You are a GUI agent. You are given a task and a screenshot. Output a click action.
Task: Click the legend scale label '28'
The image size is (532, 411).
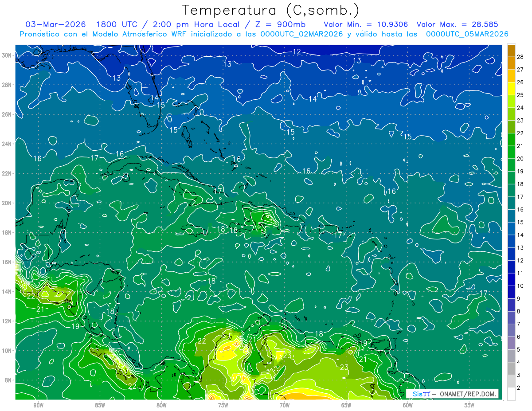click(x=520, y=57)
